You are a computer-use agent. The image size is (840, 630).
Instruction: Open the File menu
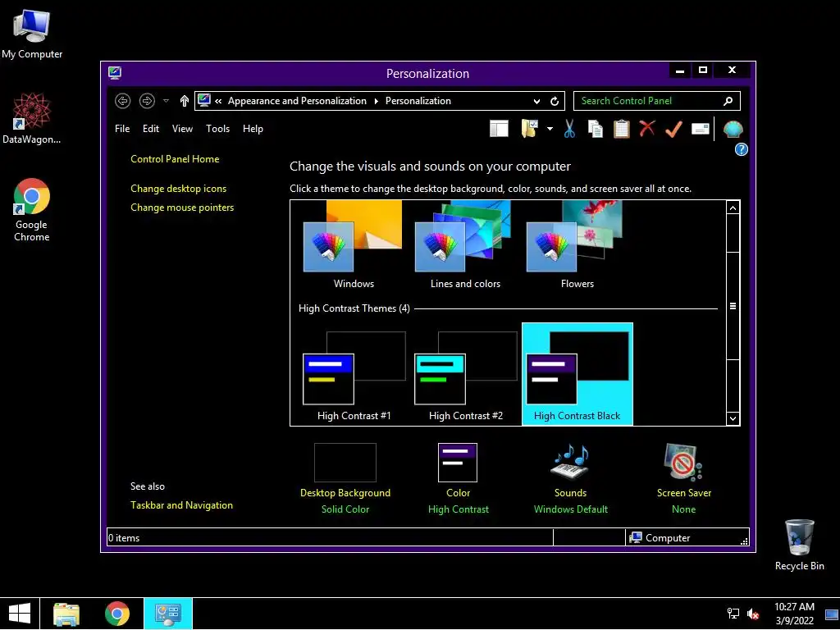pyautogui.click(x=122, y=129)
